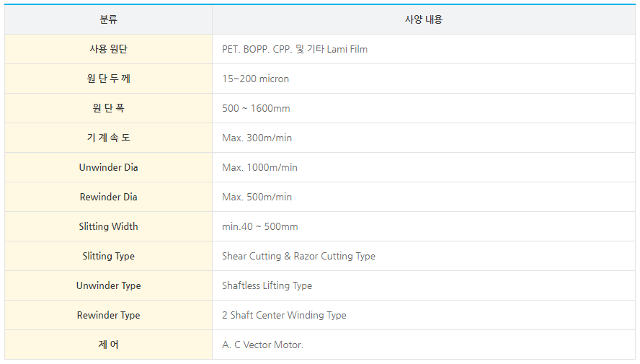This screenshot has height=364, width=640.
Task: Click the A. C Vector Motor value
Action: coord(262,345)
